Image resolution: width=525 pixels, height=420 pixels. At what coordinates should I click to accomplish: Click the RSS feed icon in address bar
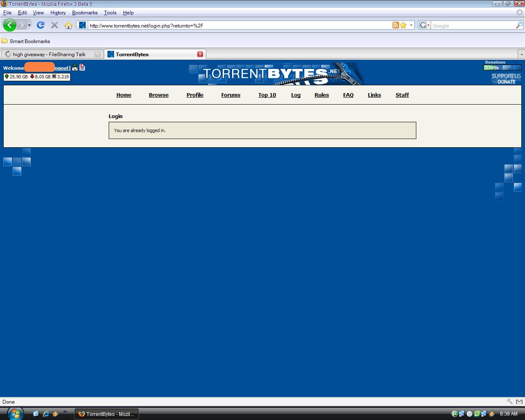coord(395,25)
